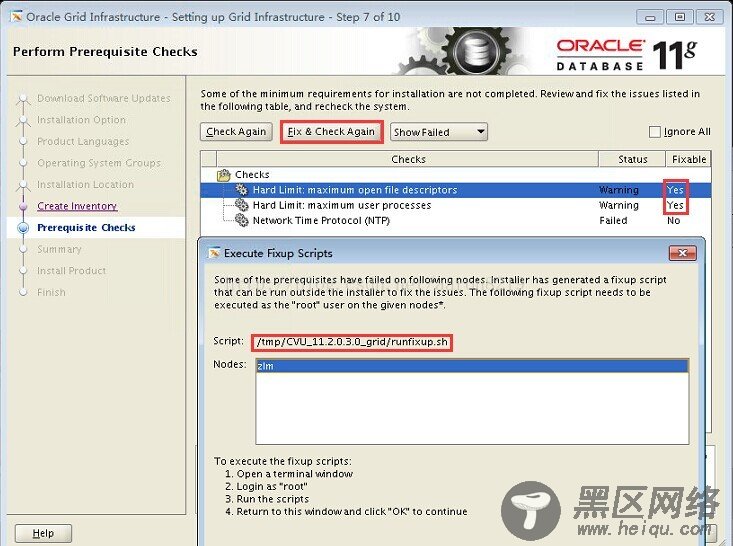Image resolution: width=733 pixels, height=546 pixels.
Task: Click the Status column header
Action: pos(632,159)
